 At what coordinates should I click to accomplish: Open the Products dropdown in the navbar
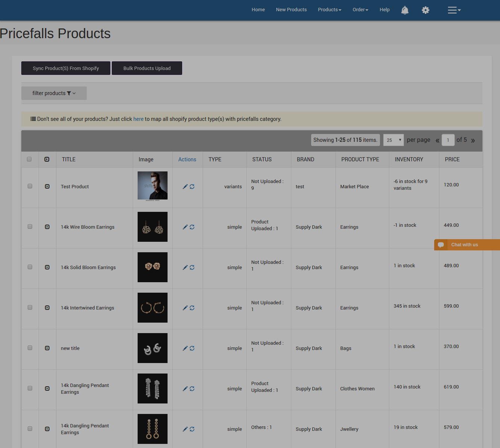(329, 9)
